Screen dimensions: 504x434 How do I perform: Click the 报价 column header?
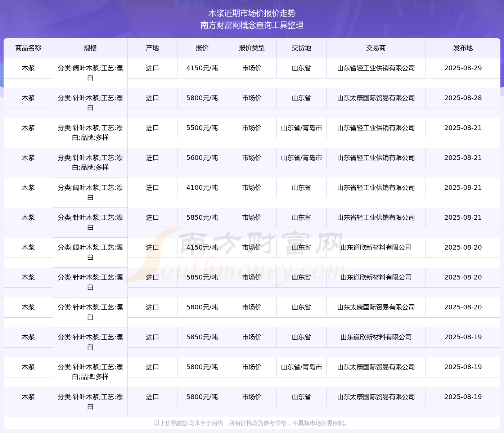[x=202, y=48]
